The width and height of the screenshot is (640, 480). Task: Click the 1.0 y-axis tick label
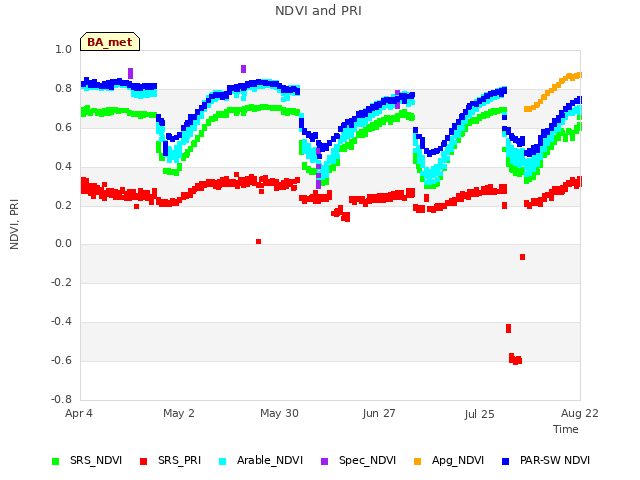63,49
